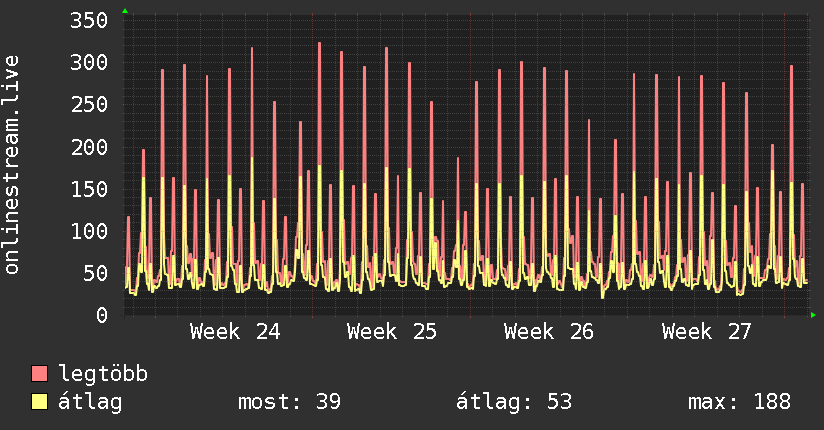
Task: Click the átlag: 53 statistic
Action: tap(513, 402)
